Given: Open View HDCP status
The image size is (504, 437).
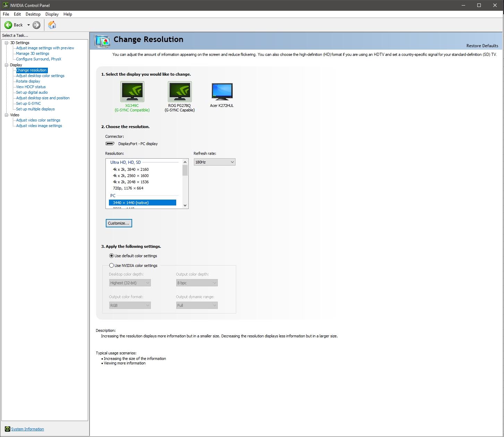Looking at the screenshot, I should (31, 87).
